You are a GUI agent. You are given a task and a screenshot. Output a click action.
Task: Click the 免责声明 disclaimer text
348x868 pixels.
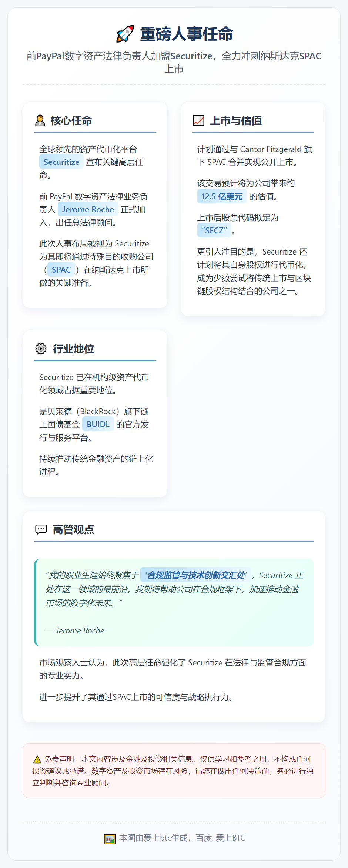point(173,771)
